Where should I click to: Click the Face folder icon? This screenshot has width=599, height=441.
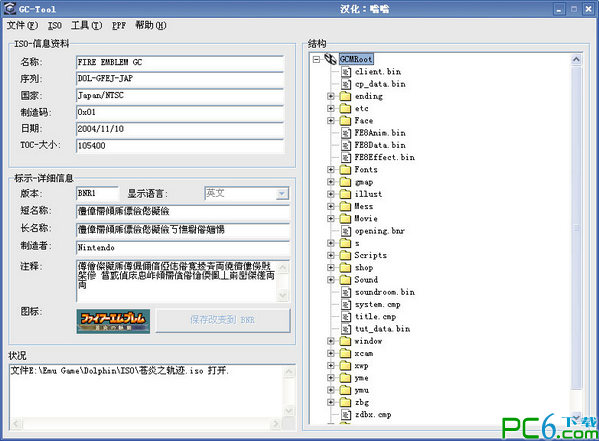tap(345, 120)
